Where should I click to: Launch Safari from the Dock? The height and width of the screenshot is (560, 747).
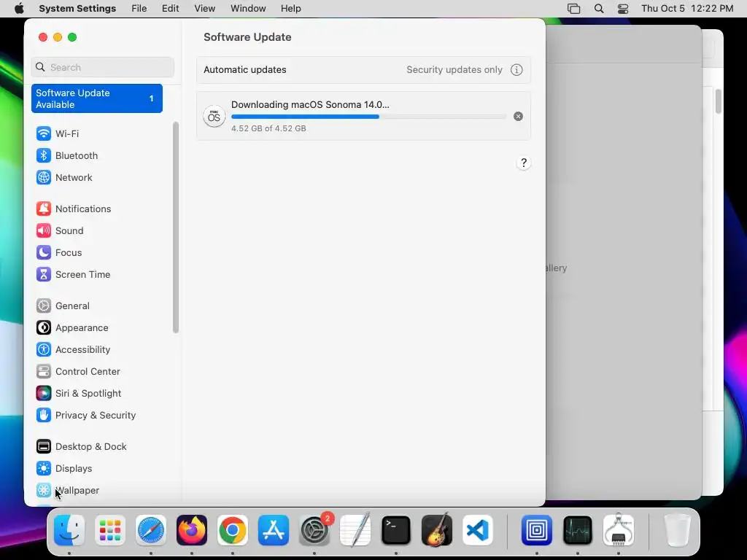click(151, 530)
